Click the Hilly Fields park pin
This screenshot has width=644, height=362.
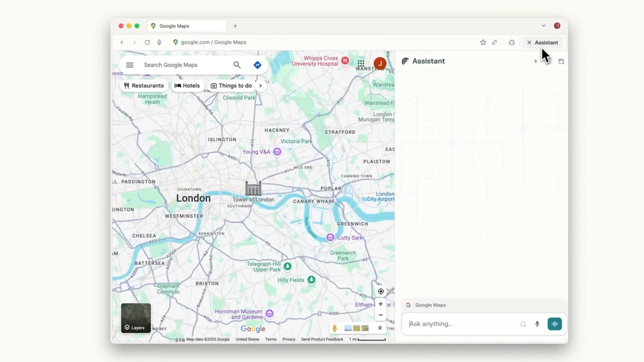point(311,280)
